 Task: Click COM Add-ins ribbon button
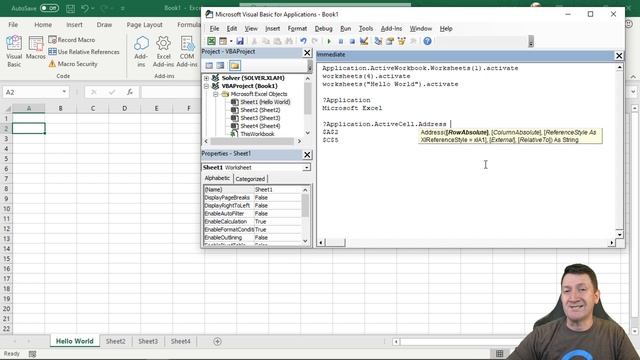click(x=187, y=51)
